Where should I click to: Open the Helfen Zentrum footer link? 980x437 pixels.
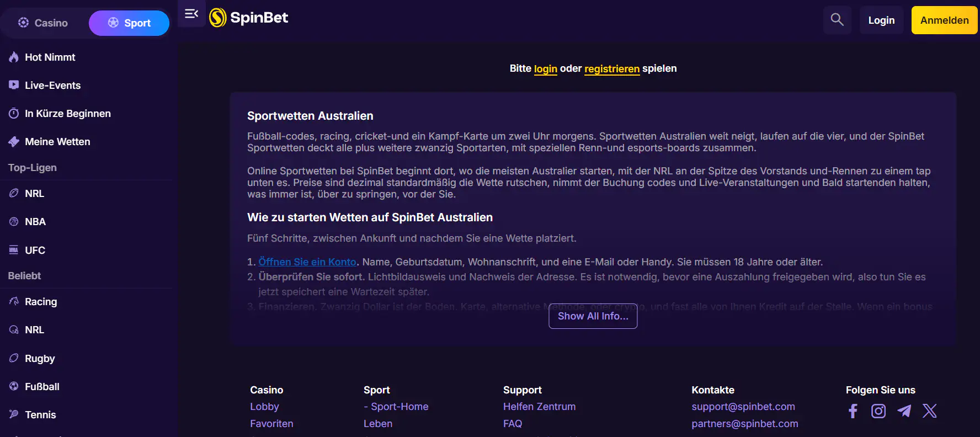539,407
